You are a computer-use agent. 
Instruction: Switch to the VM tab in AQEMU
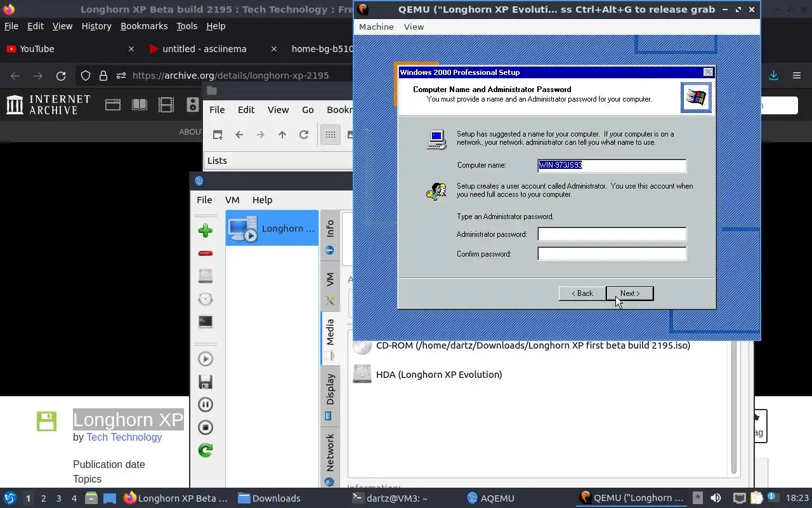(x=329, y=286)
